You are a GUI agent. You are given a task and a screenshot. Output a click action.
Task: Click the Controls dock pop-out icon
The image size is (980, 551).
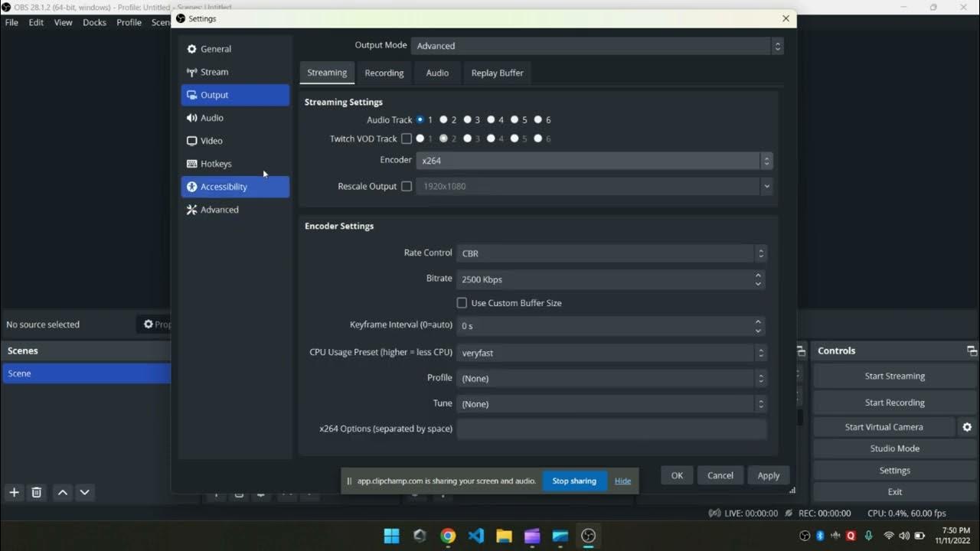(972, 350)
